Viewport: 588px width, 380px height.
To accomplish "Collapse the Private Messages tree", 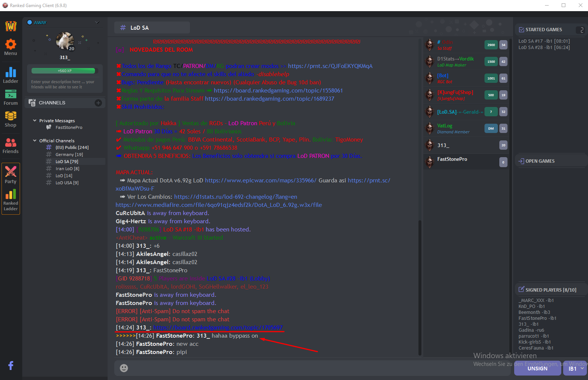I will click(x=35, y=121).
